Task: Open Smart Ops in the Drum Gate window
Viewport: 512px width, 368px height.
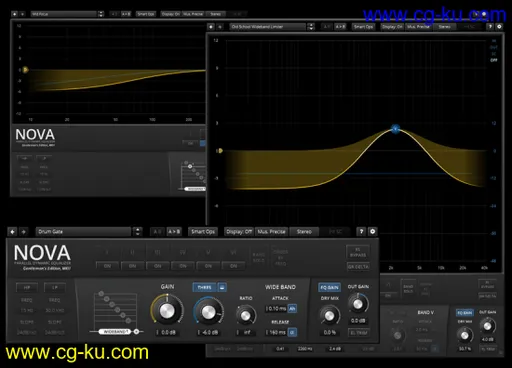Action: [x=203, y=232]
